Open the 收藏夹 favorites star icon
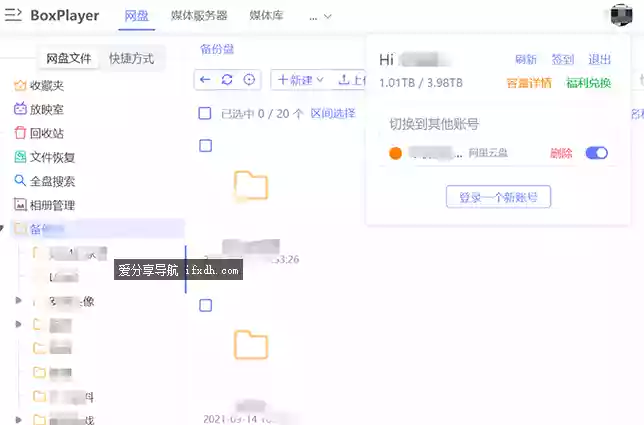This screenshot has height=425, width=644. tap(20, 85)
